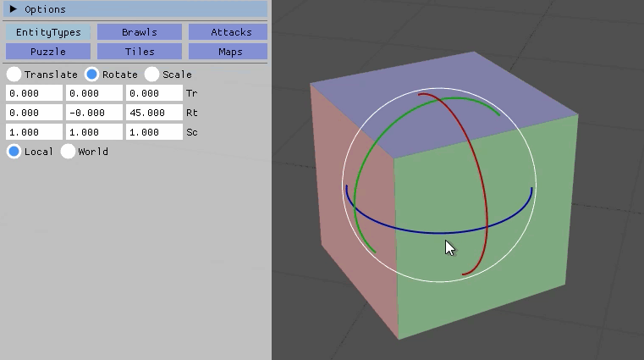The height and width of the screenshot is (360, 644).
Task: Select the Translate radio button
Action: 14,75
